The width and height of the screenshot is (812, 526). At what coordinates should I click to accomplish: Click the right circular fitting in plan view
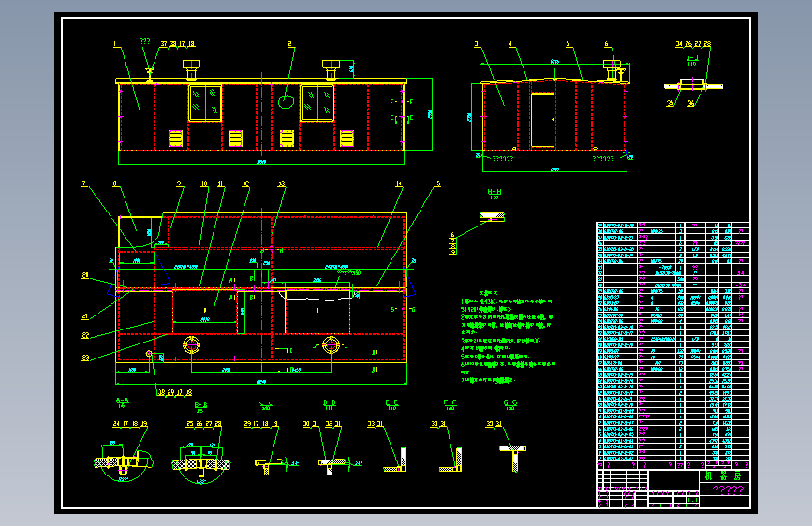(x=331, y=344)
